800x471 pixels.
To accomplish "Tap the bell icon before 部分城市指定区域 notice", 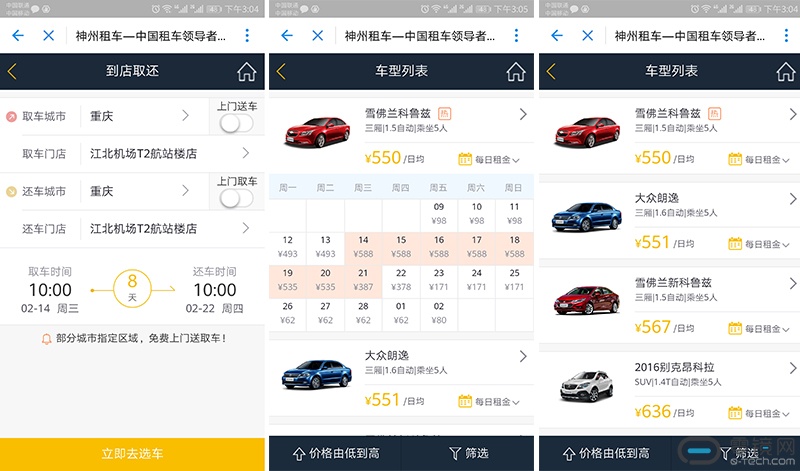I will point(46,339).
